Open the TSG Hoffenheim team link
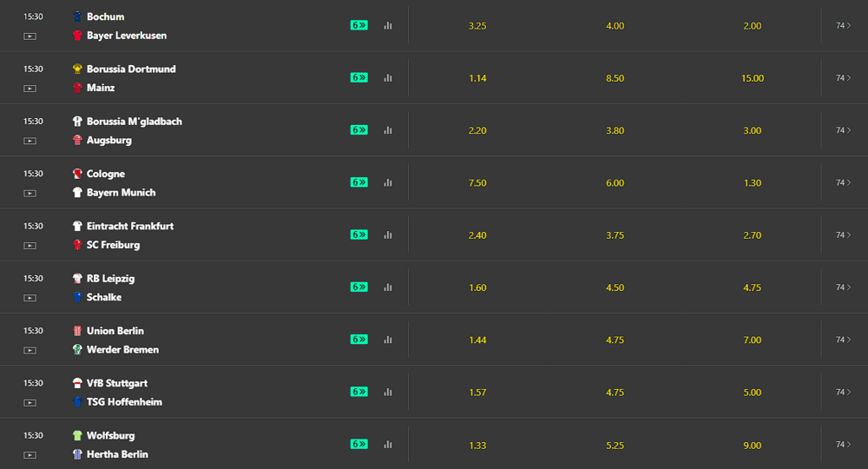Viewport: 868px width, 469px height. [x=124, y=402]
